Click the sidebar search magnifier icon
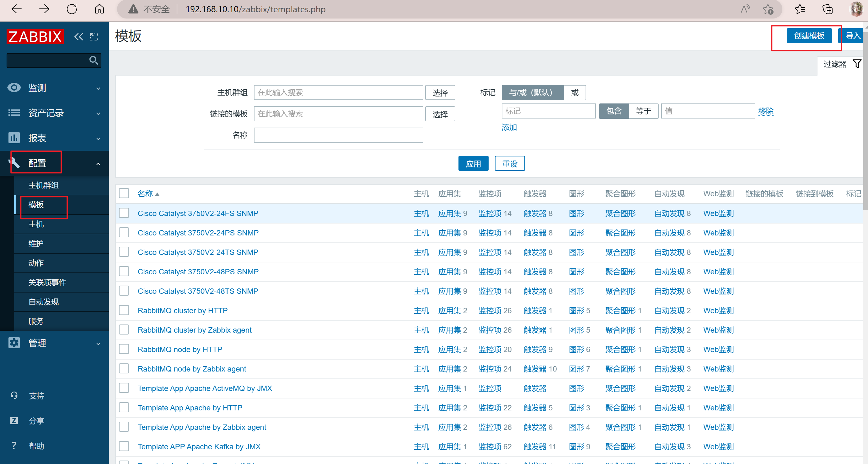 point(94,60)
